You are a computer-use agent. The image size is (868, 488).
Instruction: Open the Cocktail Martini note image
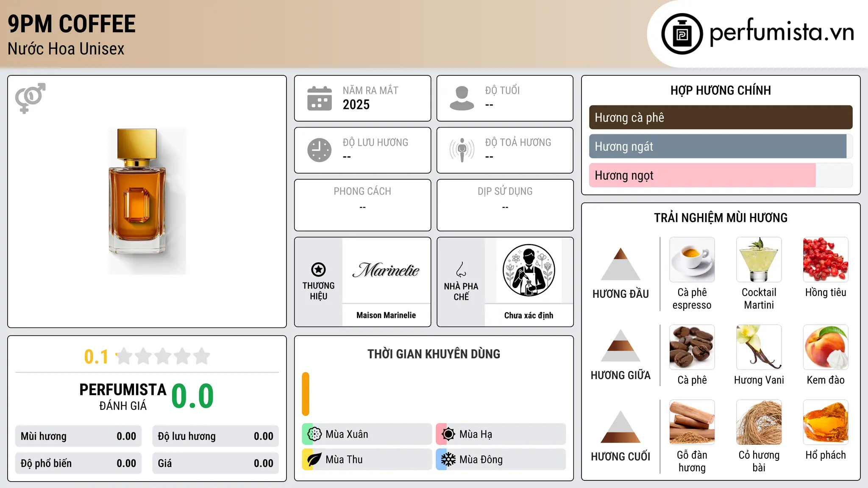pos(759,260)
